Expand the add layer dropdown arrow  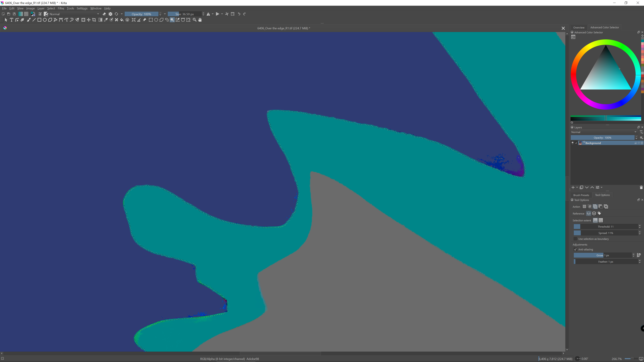pyautogui.click(x=577, y=187)
